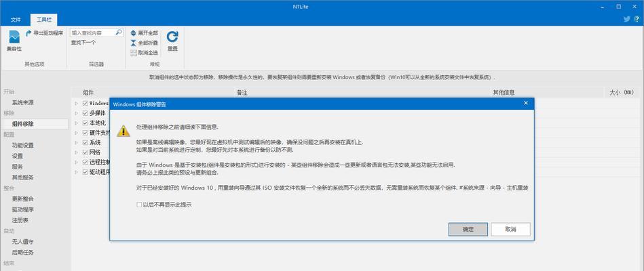
Task: Go to 系统来源 in the sidebar
Action: 22,102
